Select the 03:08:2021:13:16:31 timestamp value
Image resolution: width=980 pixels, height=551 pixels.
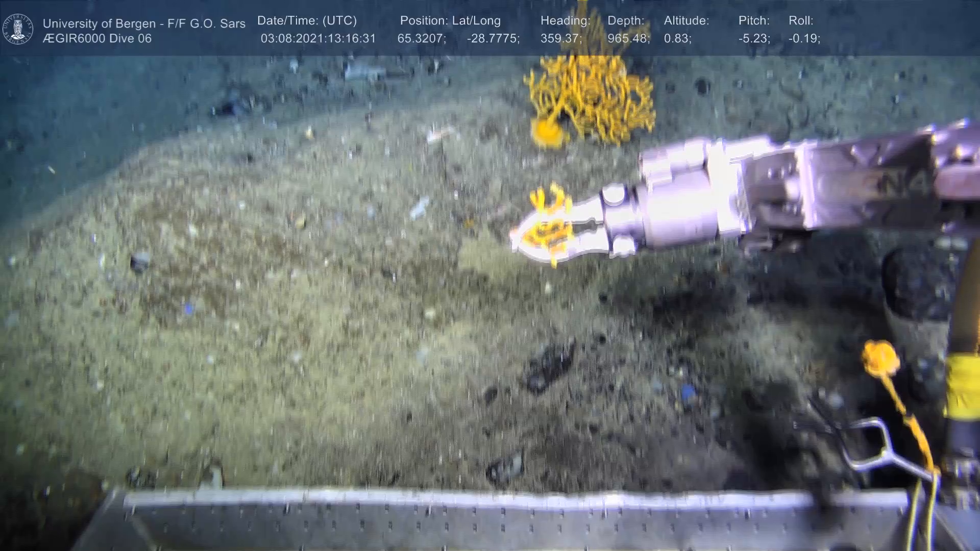pyautogui.click(x=318, y=39)
